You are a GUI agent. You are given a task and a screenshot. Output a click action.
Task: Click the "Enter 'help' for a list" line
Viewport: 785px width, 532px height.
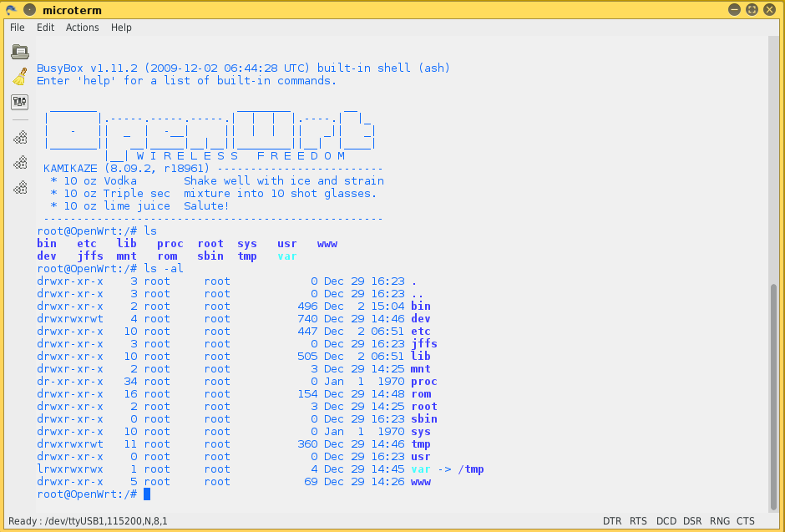click(187, 80)
